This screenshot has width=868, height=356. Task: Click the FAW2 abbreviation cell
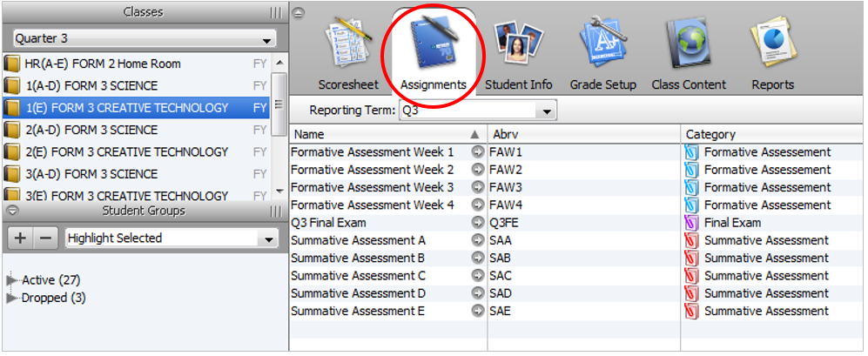point(584,170)
